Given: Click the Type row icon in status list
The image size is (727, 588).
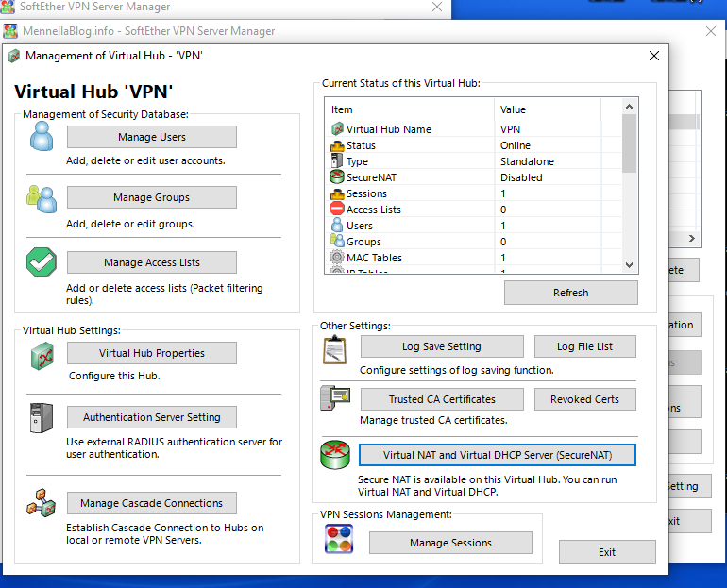Looking at the screenshot, I should pyautogui.click(x=337, y=160).
